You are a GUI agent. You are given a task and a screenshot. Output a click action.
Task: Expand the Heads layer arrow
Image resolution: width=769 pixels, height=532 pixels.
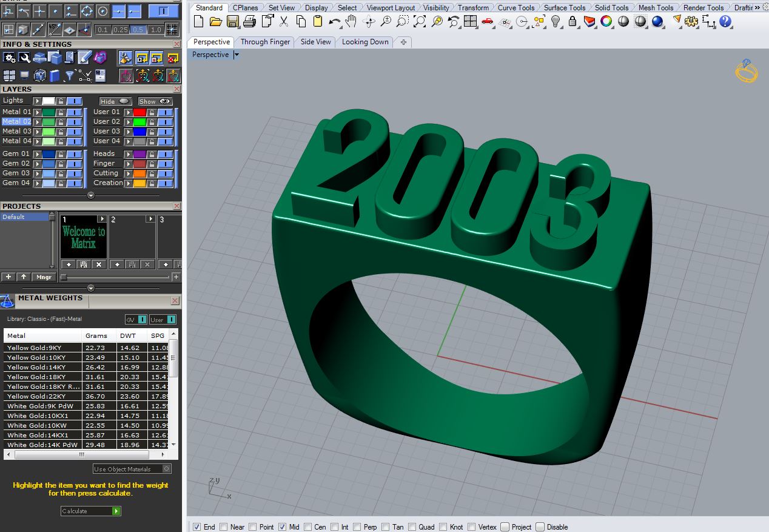(x=127, y=154)
